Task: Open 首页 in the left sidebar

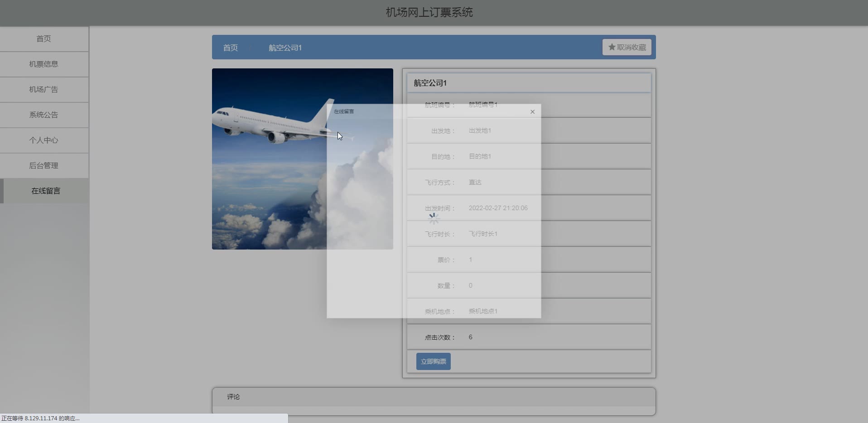Action: pyautogui.click(x=44, y=39)
